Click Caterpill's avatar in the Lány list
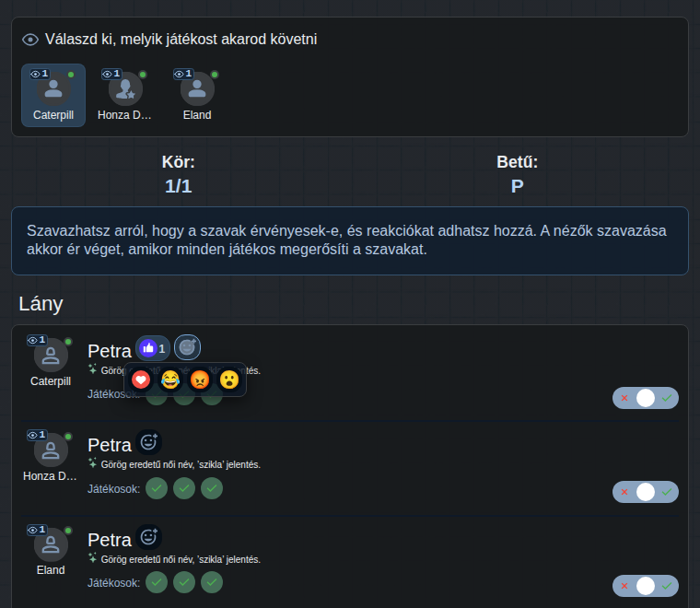The width and height of the screenshot is (700, 608). (51, 356)
